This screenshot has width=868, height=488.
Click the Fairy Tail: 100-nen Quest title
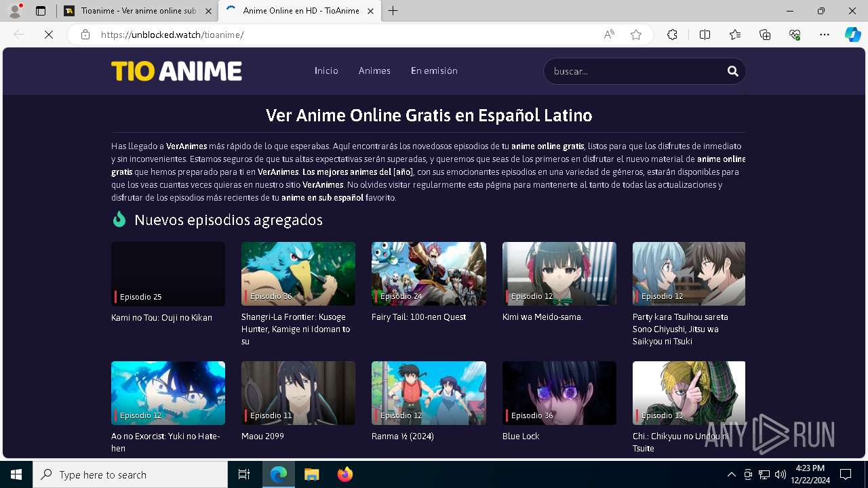point(418,317)
